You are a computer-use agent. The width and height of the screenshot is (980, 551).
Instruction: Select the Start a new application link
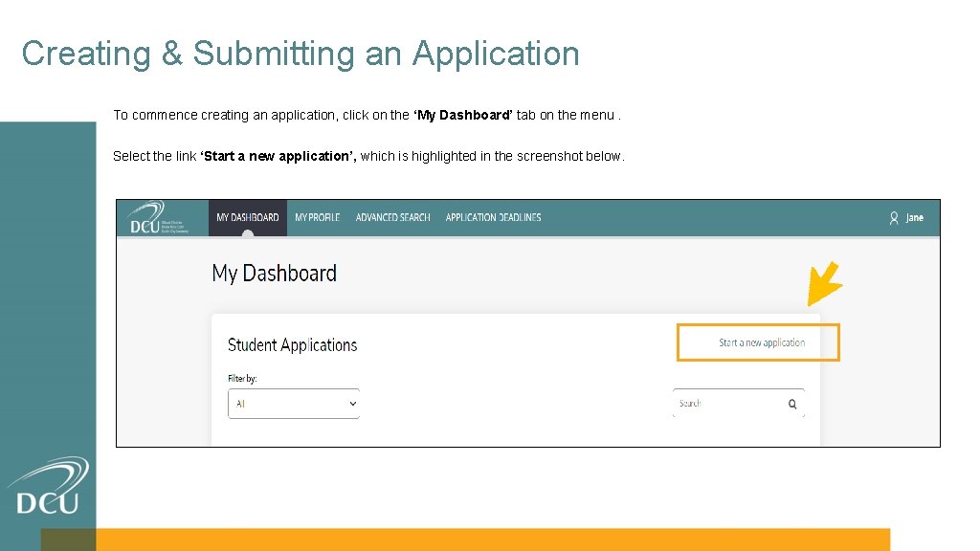click(762, 342)
